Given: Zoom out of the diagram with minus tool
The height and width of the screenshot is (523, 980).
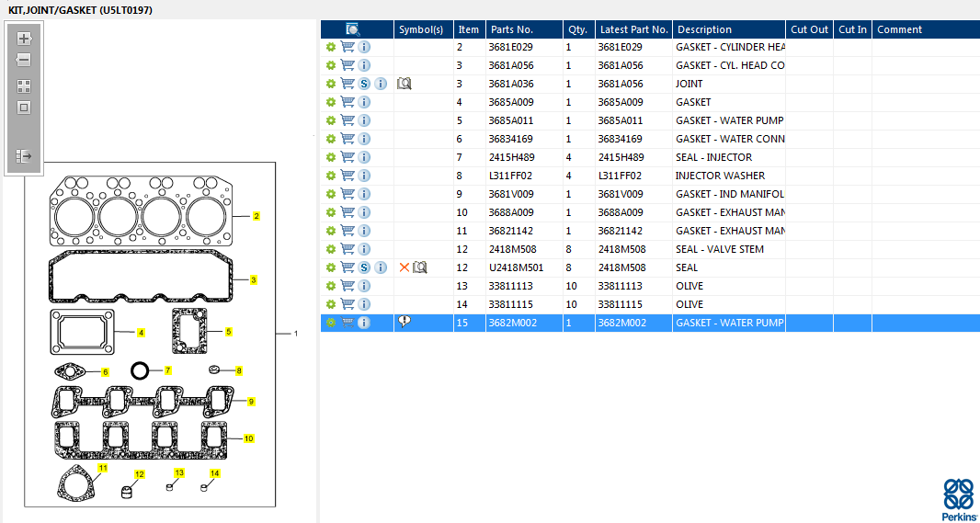Looking at the screenshot, I should point(24,61).
